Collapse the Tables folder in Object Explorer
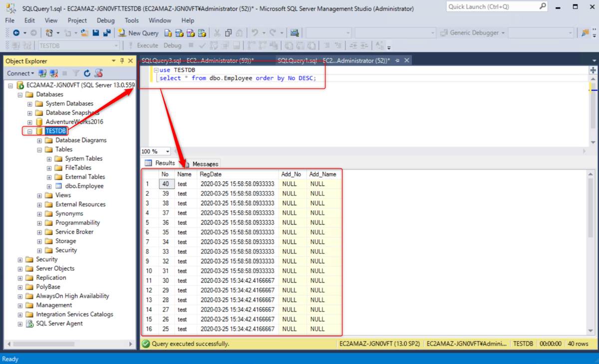The image size is (599, 364). [x=40, y=149]
